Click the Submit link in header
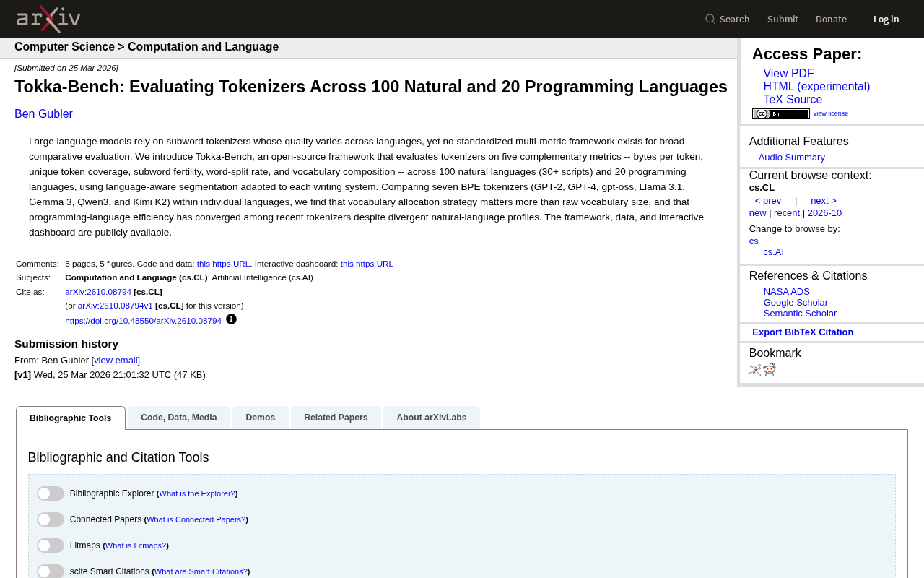Image resolution: width=924 pixels, height=578 pixels. point(783,19)
